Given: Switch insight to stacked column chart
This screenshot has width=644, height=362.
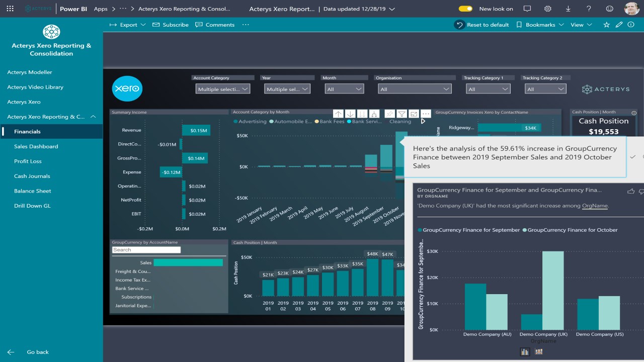Looking at the screenshot, I should pyautogui.click(x=539, y=352).
